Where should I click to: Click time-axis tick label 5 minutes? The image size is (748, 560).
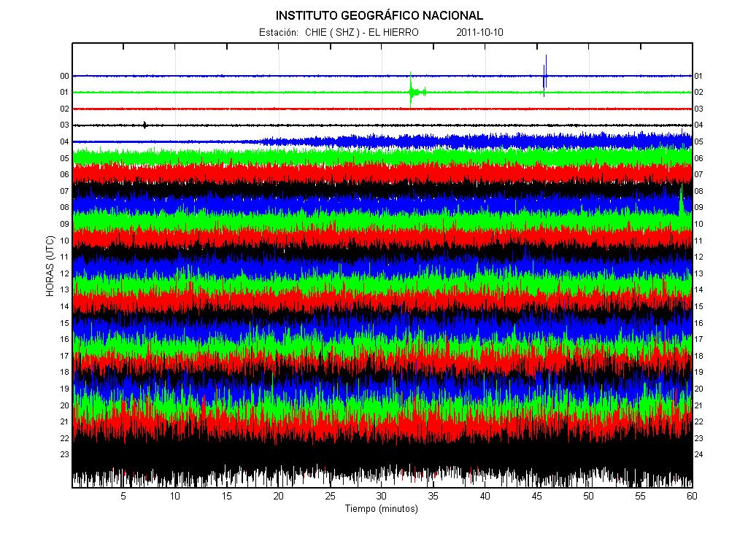click(x=123, y=496)
